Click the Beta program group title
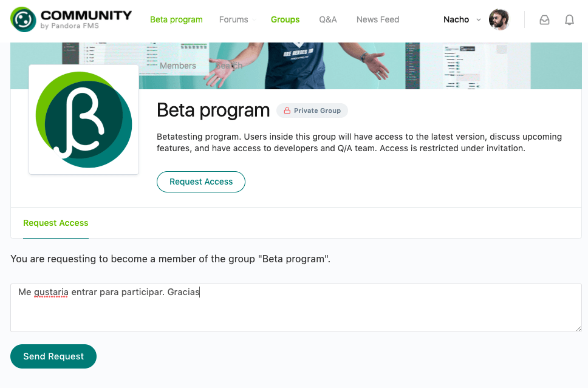 213,110
